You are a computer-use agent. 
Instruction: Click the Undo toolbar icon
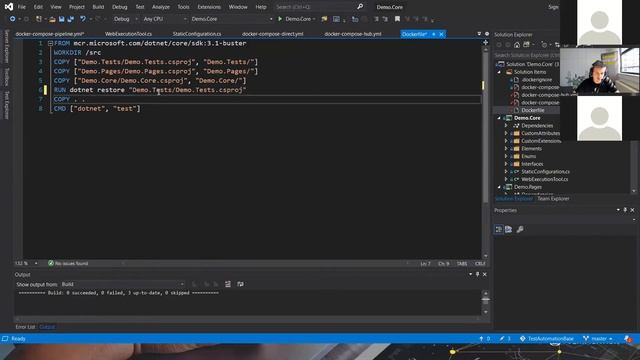click(x=83, y=19)
